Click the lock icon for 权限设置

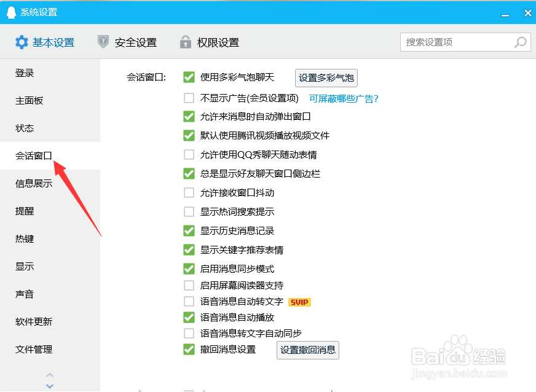(x=185, y=42)
